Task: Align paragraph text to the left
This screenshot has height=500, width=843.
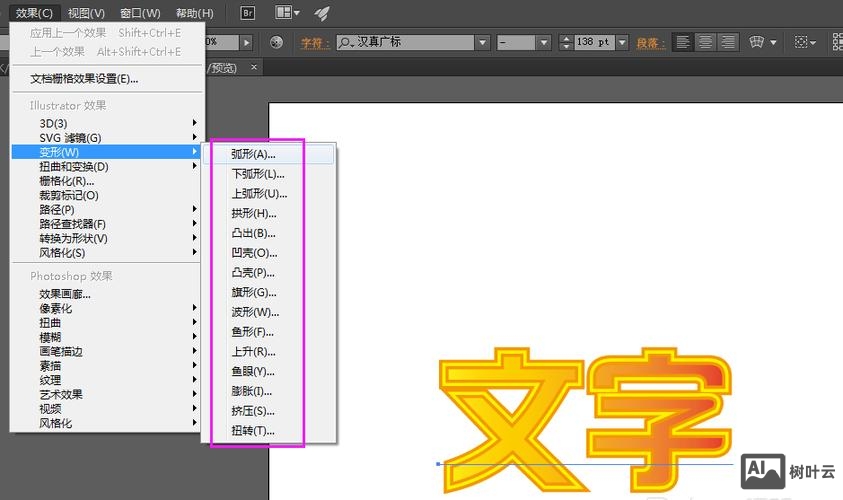Action: coord(683,43)
